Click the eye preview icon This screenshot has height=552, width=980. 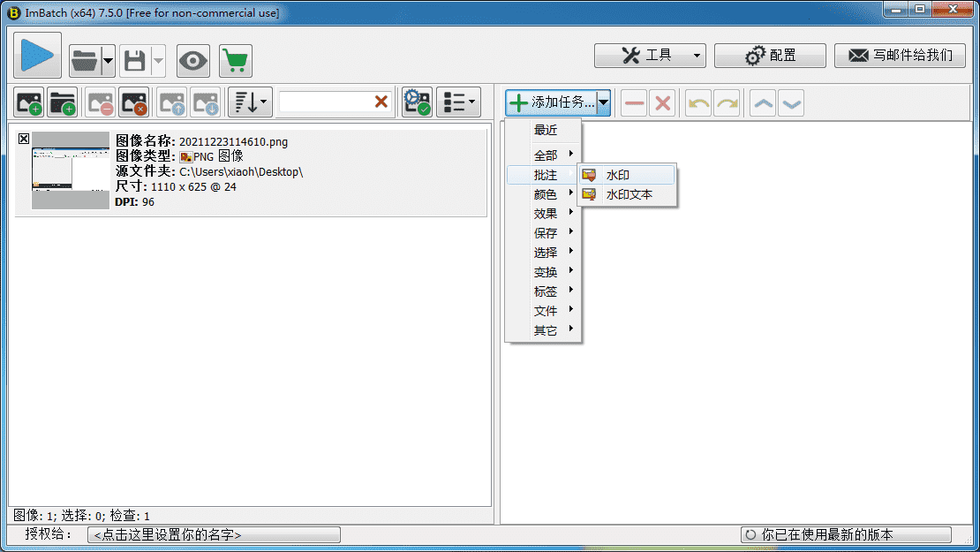coord(193,61)
